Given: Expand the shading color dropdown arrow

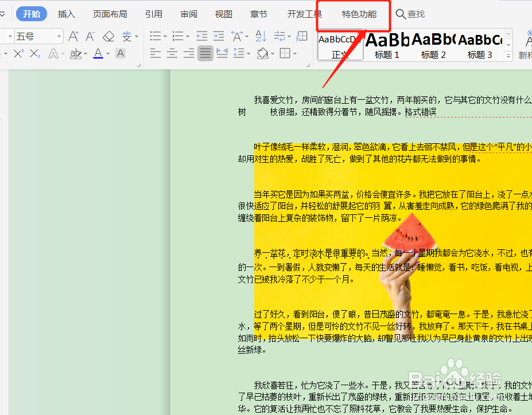Looking at the screenshot, I should coord(273,53).
